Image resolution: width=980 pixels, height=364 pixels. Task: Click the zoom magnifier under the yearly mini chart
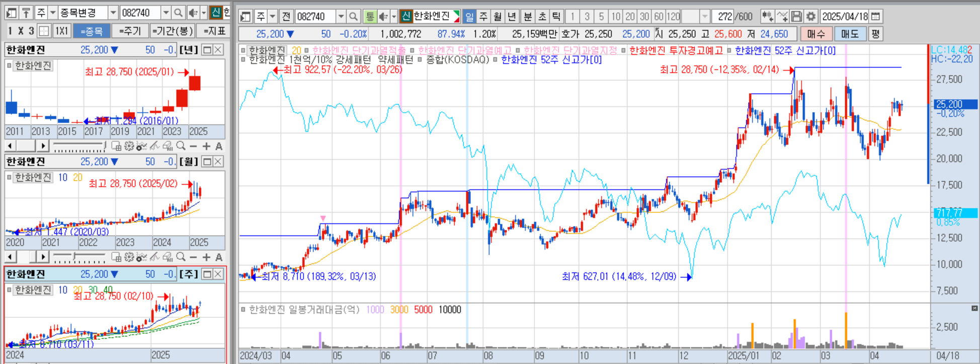[x=181, y=146]
